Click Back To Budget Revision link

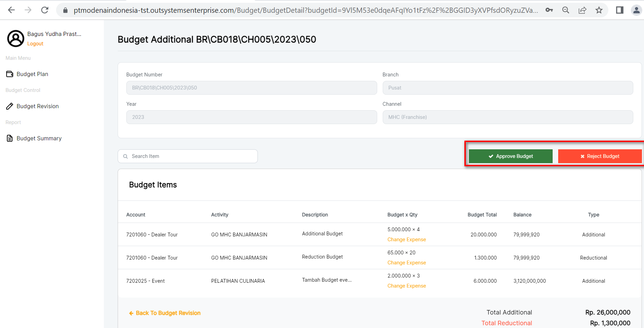click(x=168, y=313)
